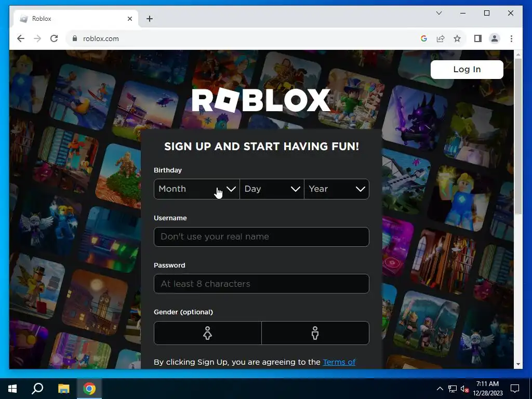
Task: Open File Explorer from taskbar
Action: point(63,389)
